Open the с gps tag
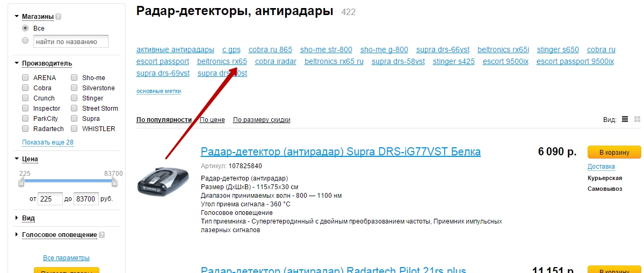 (x=231, y=50)
